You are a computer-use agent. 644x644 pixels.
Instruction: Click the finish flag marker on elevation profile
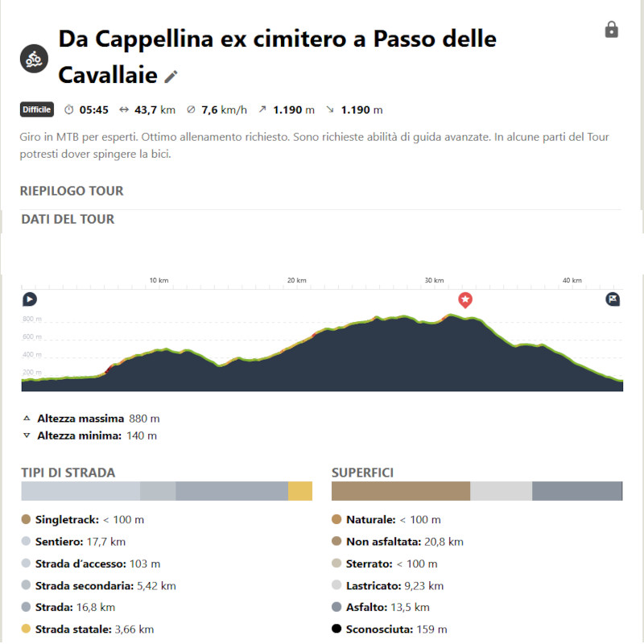(613, 299)
